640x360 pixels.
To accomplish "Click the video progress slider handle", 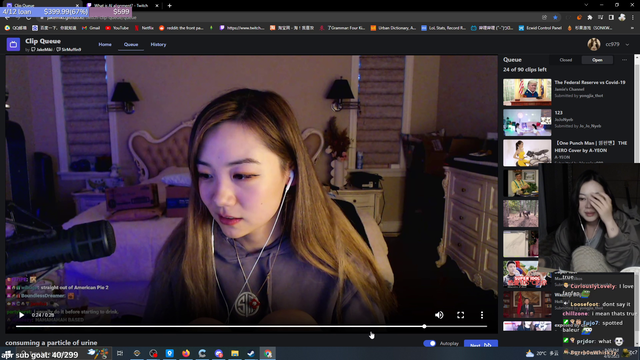I will click(424, 327).
